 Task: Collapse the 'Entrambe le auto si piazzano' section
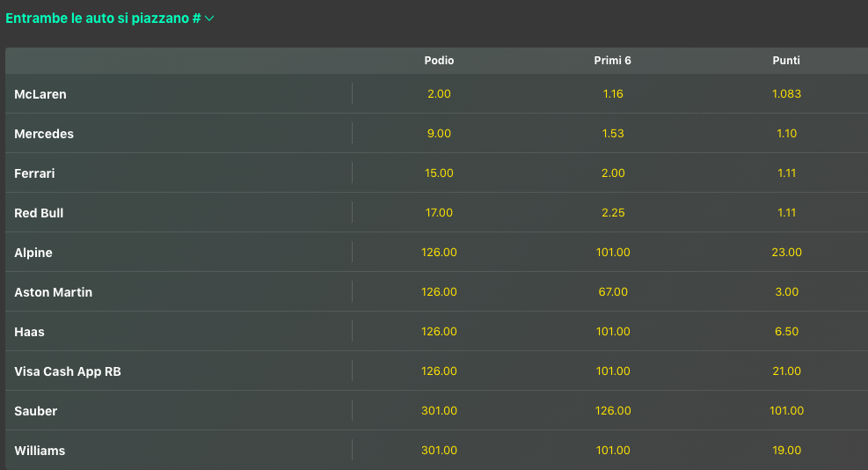[209, 18]
